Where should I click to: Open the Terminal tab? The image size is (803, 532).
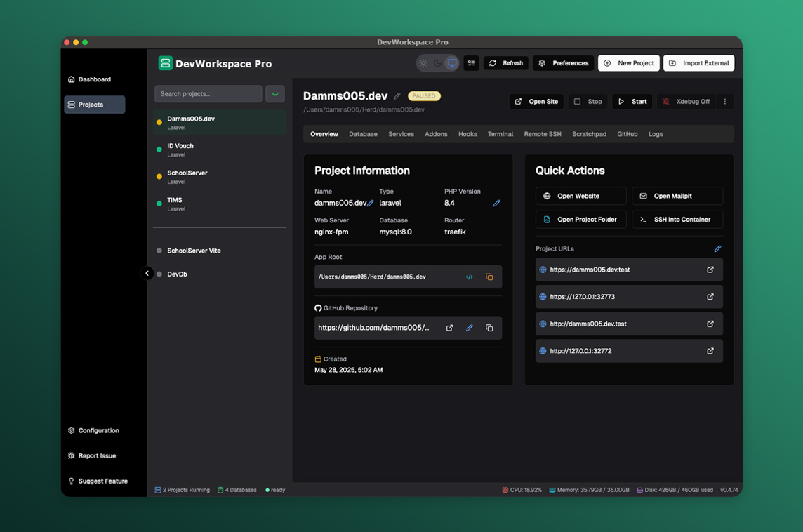point(500,134)
